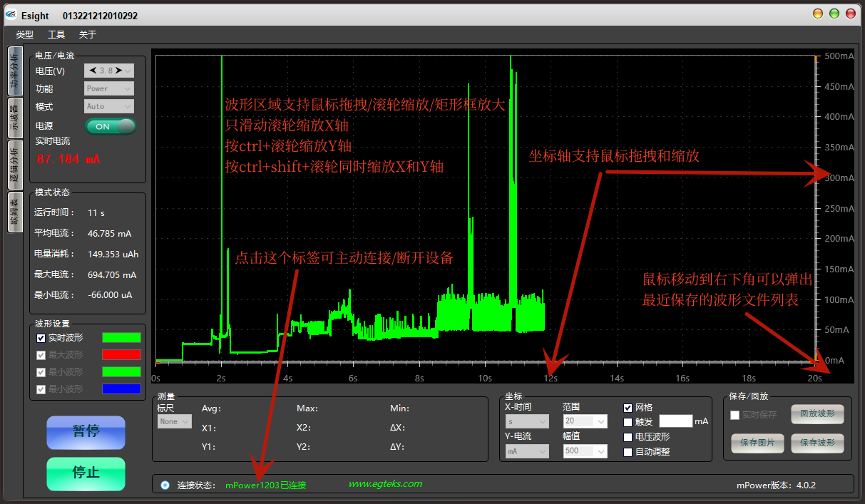
Task: Enable 自动调整 auto adjust
Action: click(x=628, y=451)
